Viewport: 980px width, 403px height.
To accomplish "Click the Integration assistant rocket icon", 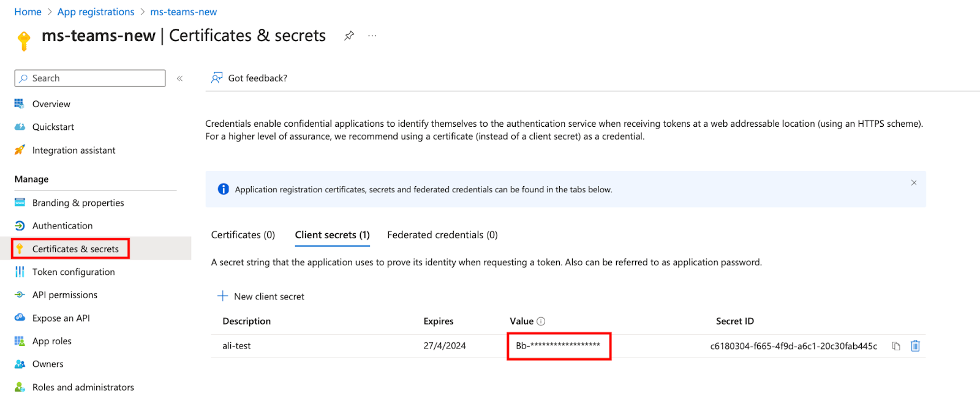I will [x=20, y=150].
